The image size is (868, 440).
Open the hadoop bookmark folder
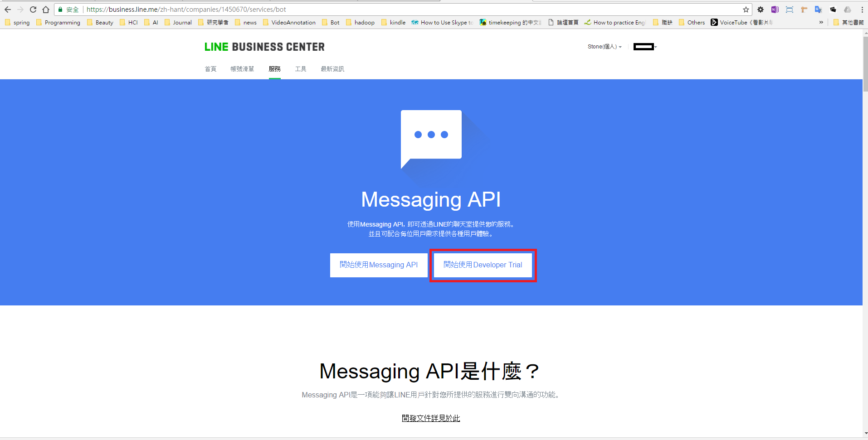pyautogui.click(x=360, y=22)
